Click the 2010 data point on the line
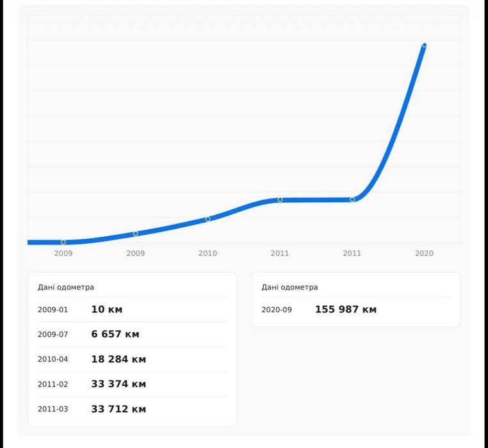The width and height of the screenshot is (488, 448). pyautogui.click(x=207, y=219)
